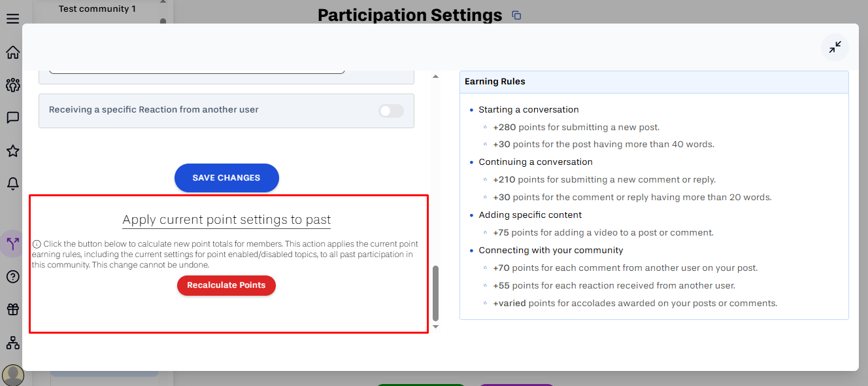Select Test community 1 in the list

(x=97, y=9)
